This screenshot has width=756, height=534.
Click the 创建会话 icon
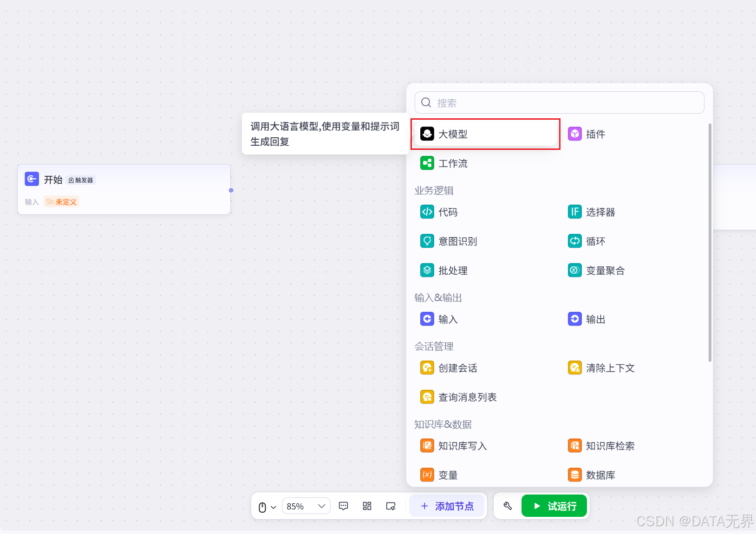[x=427, y=368]
